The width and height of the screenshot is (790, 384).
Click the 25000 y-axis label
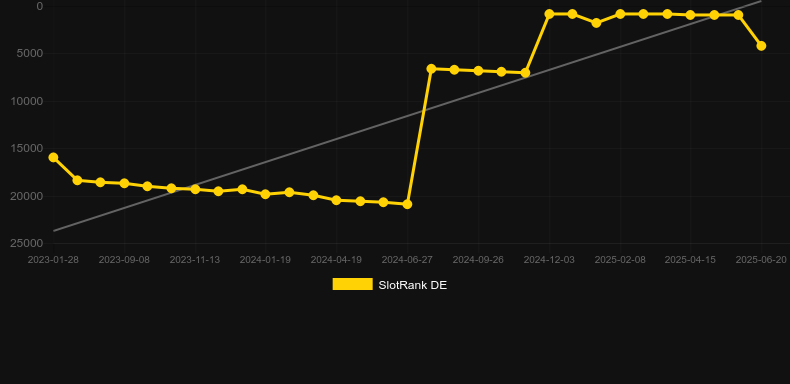27,243
